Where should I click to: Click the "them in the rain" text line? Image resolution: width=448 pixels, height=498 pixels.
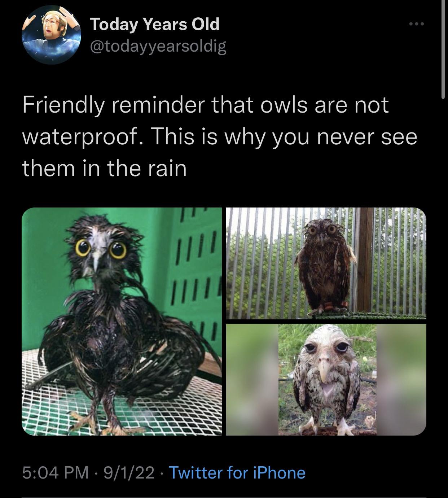pyautogui.click(x=105, y=169)
